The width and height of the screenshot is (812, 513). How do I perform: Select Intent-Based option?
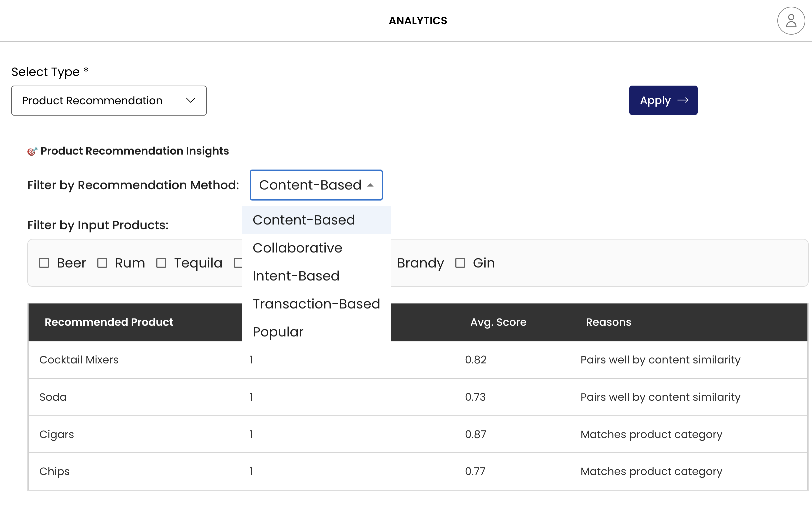point(296,276)
